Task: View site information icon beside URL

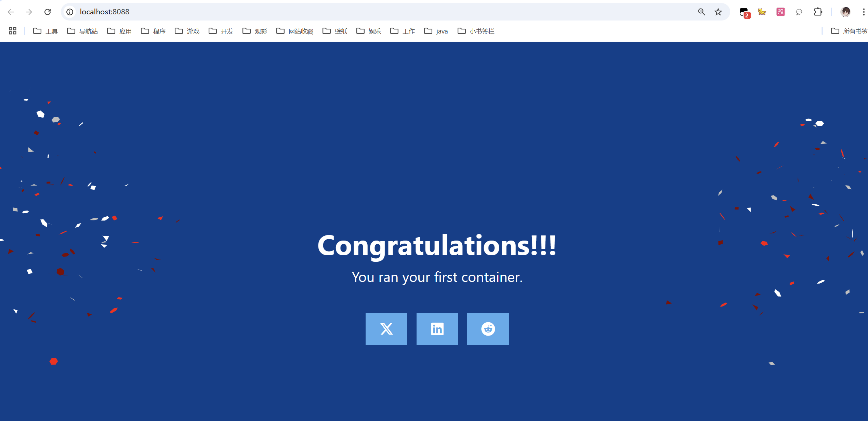Action: [70, 12]
